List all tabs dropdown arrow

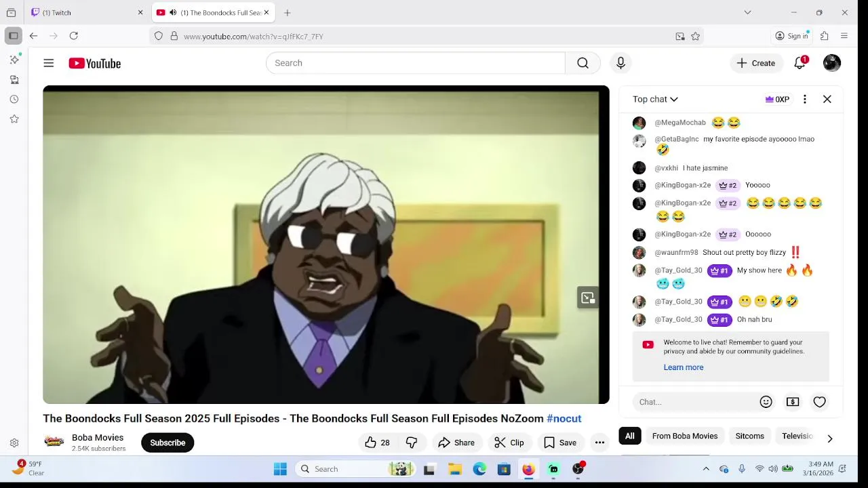[747, 12]
